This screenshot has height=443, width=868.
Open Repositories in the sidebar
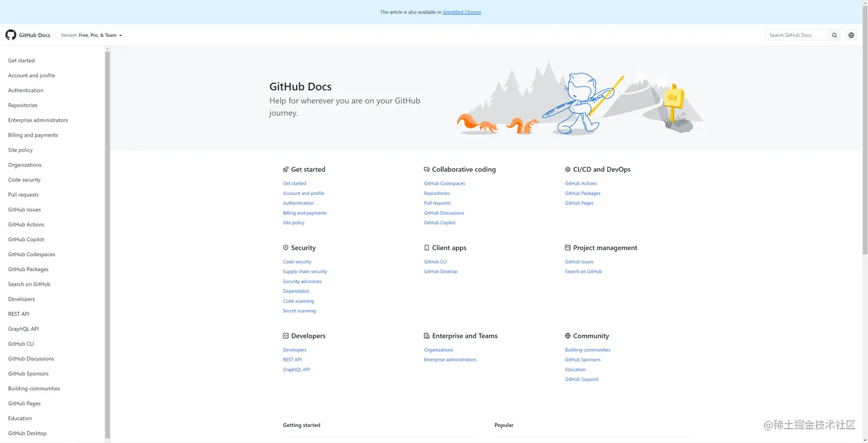click(x=23, y=105)
